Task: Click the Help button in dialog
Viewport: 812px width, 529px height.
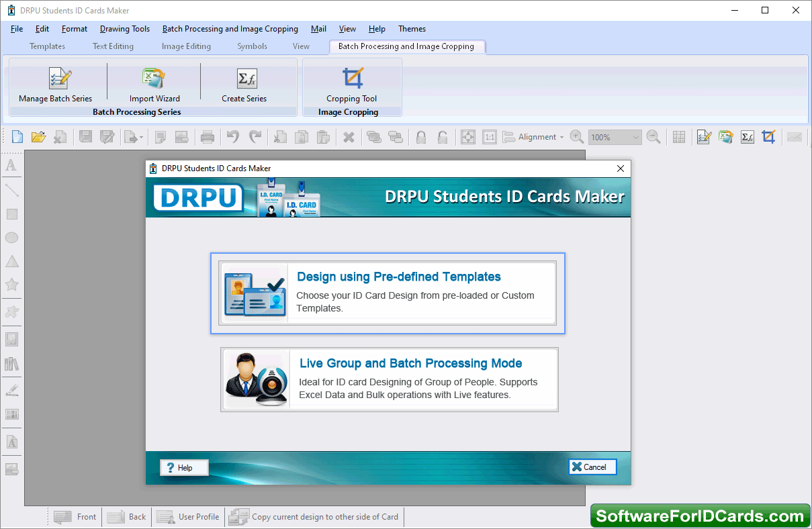Action: (184, 468)
